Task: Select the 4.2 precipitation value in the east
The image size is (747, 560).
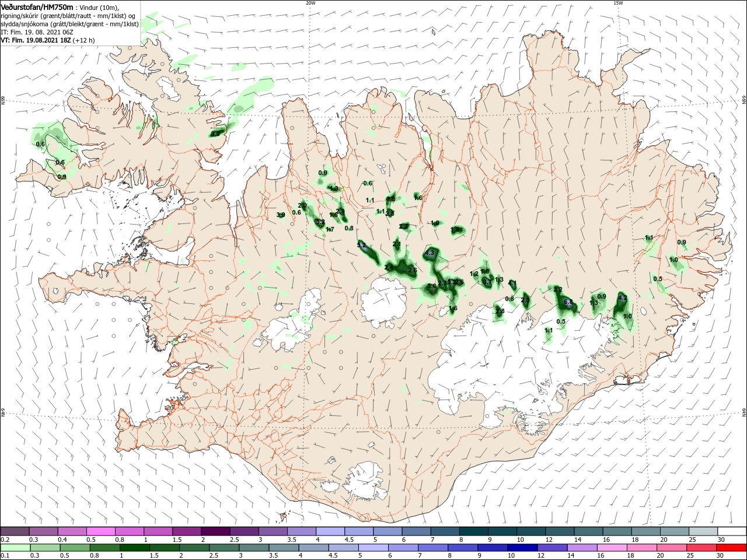Action: pos(622,297)
